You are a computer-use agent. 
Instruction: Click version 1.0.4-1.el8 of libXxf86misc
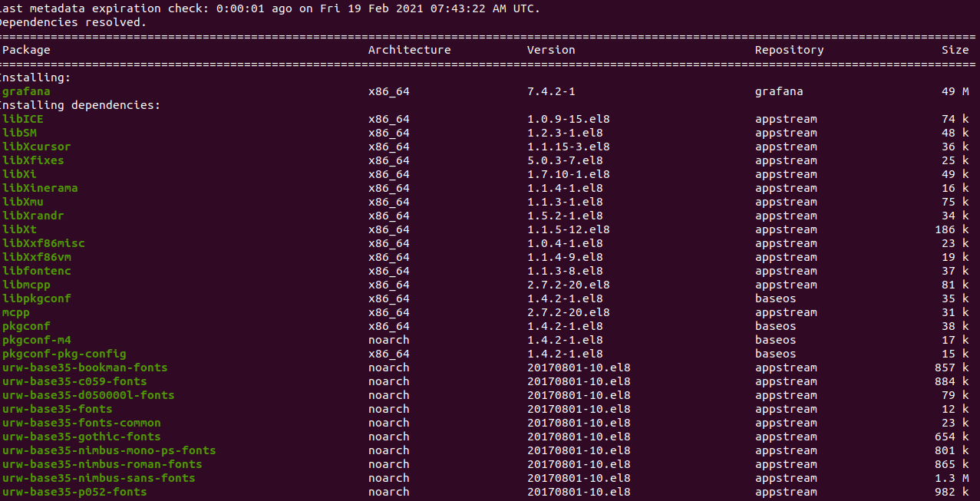(x=565, y=243)
